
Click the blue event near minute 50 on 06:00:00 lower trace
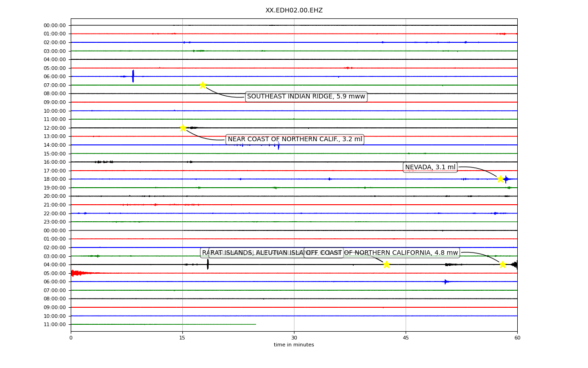(x=446, y=282)
